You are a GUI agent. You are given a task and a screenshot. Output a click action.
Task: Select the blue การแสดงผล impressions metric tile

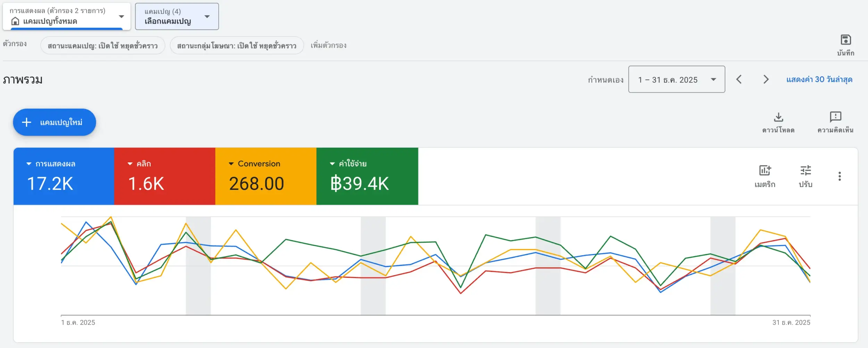pyautogui.click(x=64, y=176)
